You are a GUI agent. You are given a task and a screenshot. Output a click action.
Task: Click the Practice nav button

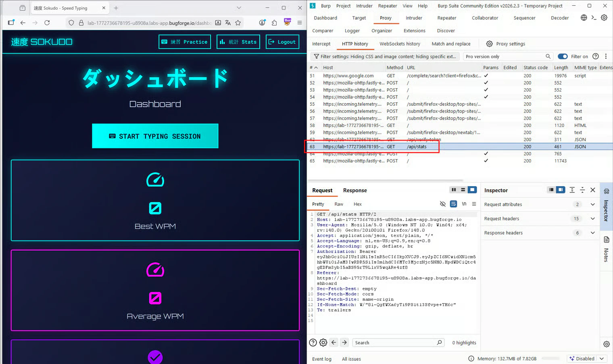(185, 42)
